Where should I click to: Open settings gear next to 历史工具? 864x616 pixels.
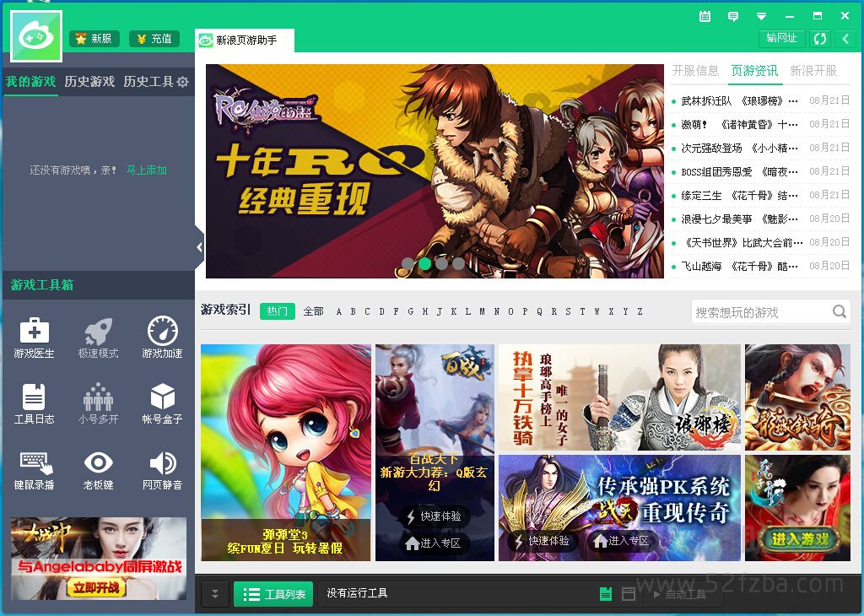click(x=183, y=82)
